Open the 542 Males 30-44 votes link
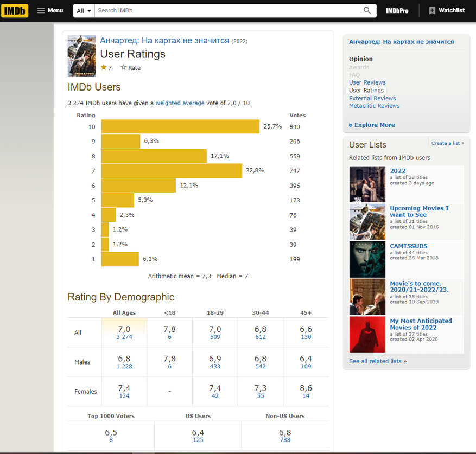Viewport: 476px width, 454px height. click(261, 366)
